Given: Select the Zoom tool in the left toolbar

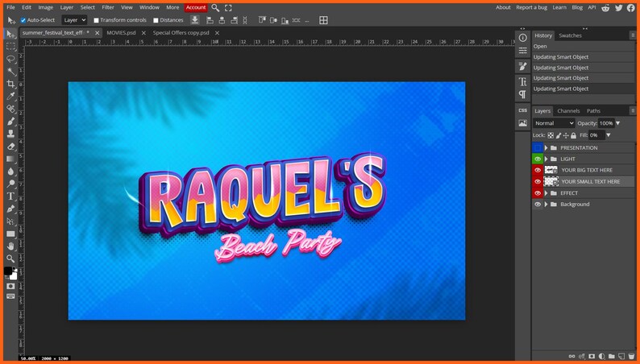Looking at the screenshot, I should (x=10, y=259).
